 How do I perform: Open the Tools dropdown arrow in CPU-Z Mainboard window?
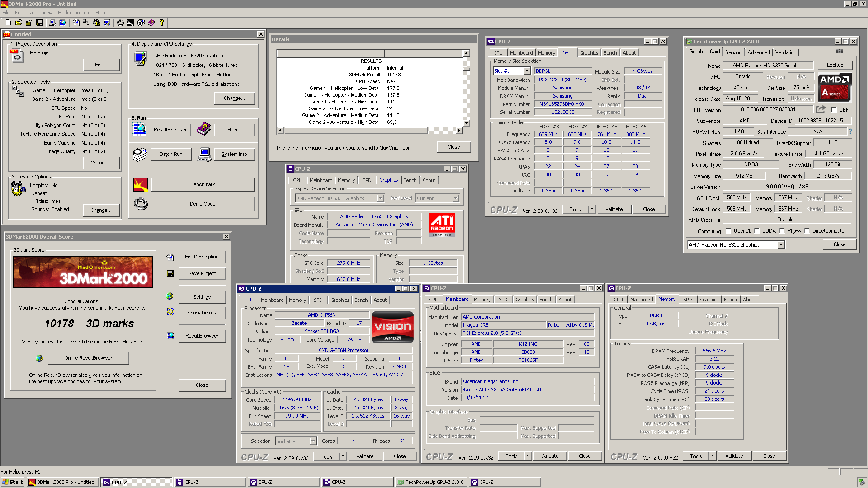click(528, 456)
